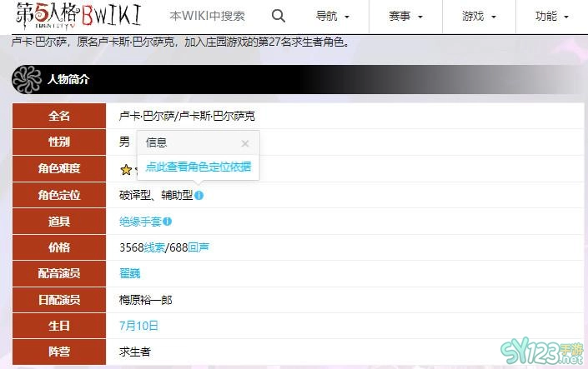This screenshot has width=588, height=369.
Task: Click the search magnifier icon
Action: tap(279, 16)
